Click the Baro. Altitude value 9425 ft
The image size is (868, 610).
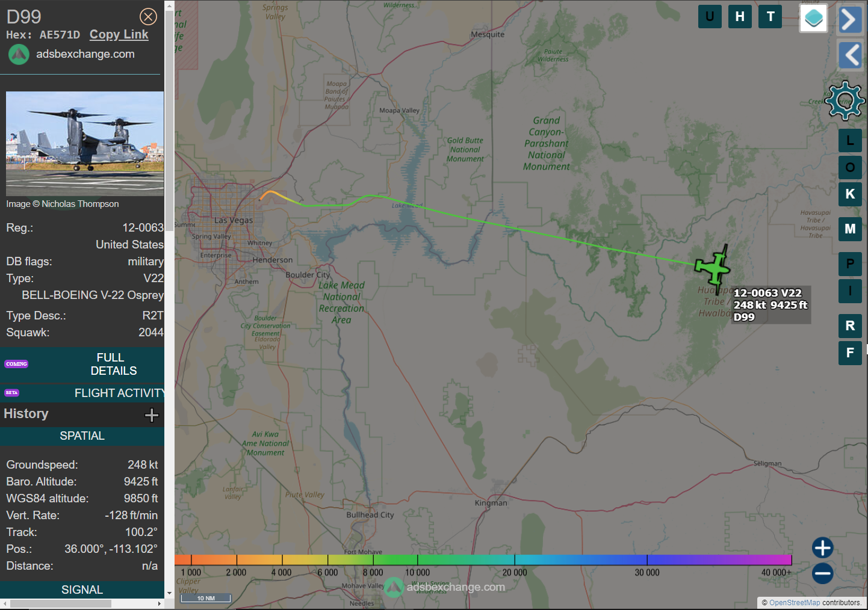point(141,482)
